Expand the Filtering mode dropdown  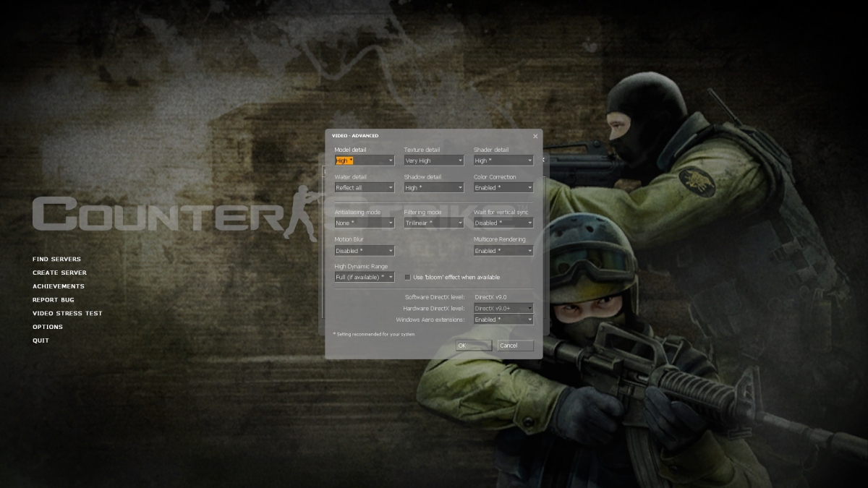[x=434, y=223]
